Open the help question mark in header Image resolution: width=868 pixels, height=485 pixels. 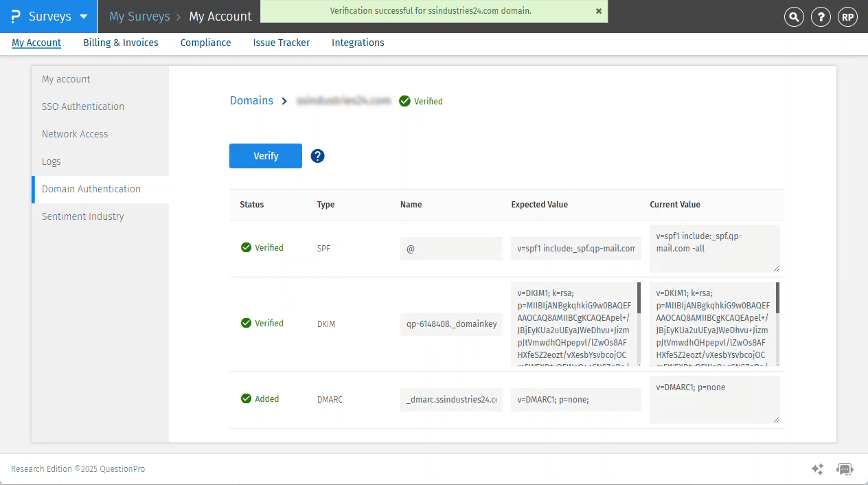[x=821, y=17]
